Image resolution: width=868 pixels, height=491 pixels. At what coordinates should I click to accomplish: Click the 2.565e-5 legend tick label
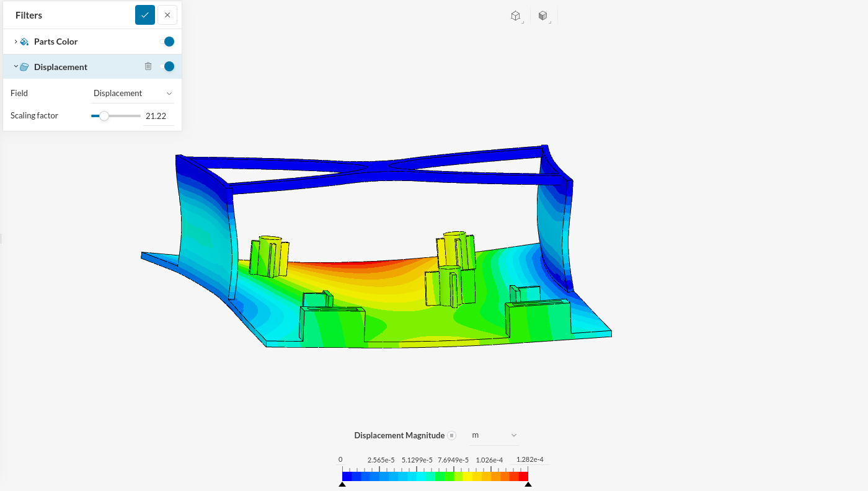click(x=381, y=460)
